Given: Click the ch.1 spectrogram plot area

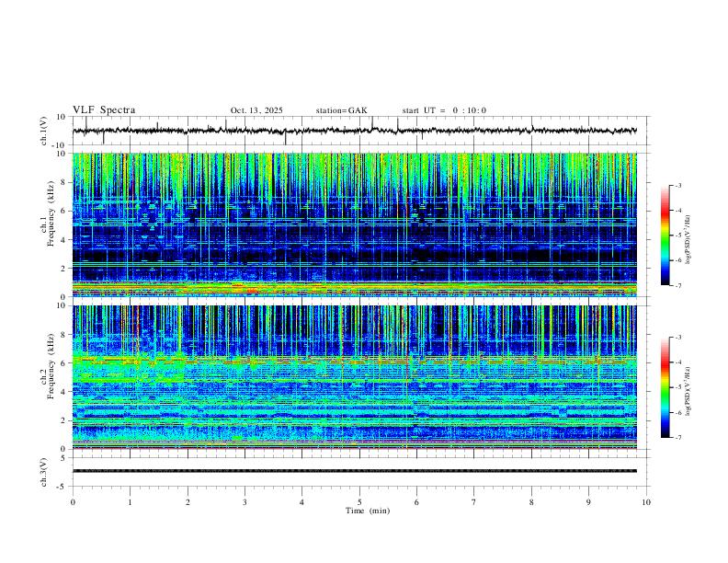Looking at the screenshot, I should 355,224.
